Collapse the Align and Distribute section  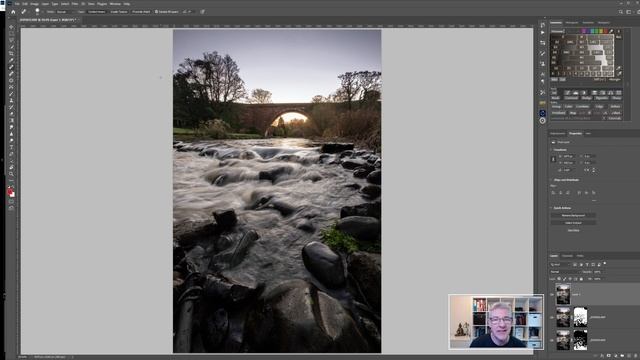[551, 180]
